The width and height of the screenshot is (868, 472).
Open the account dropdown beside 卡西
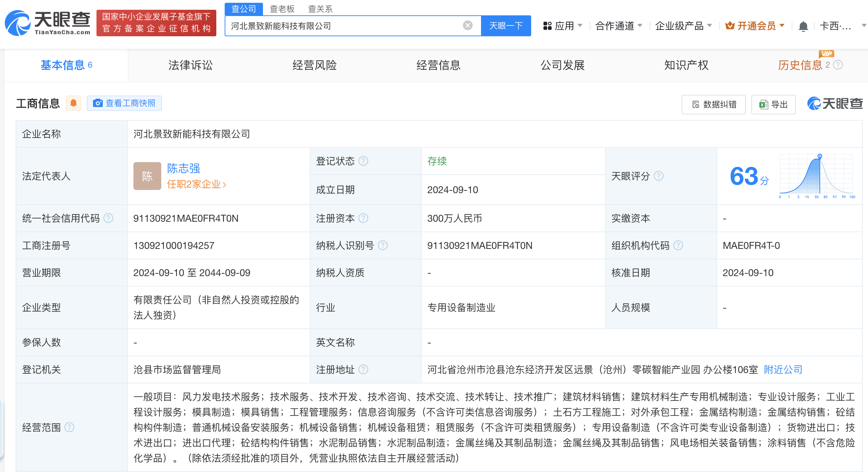[863, 25]
